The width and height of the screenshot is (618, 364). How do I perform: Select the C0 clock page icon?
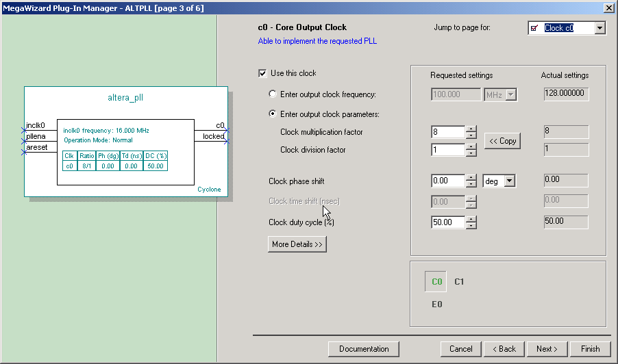pos(436,281)
